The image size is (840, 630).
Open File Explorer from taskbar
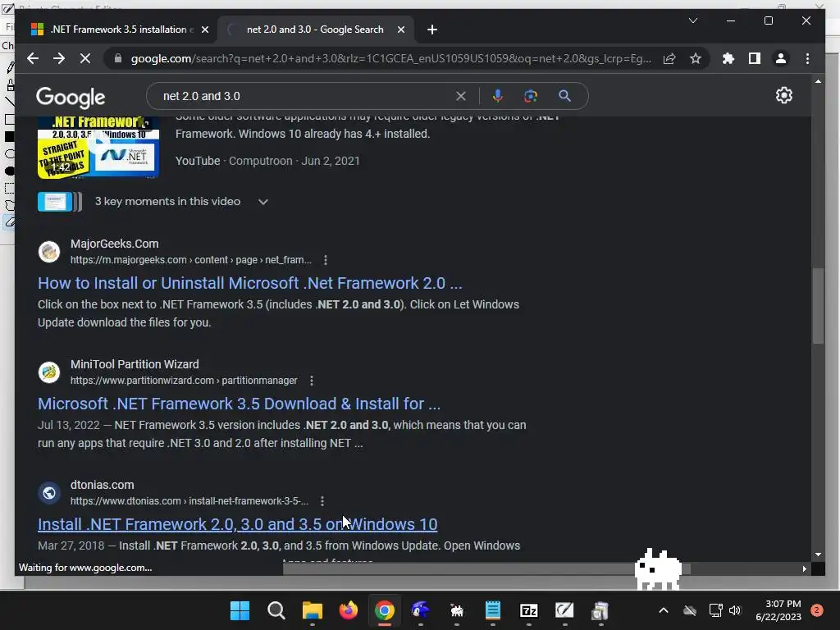coord(313,610)
